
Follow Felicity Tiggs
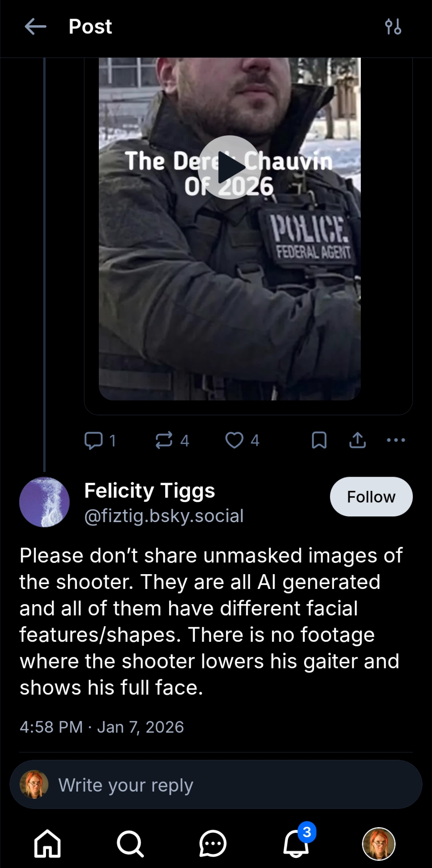pyautogui.click(x=371, y=496)
